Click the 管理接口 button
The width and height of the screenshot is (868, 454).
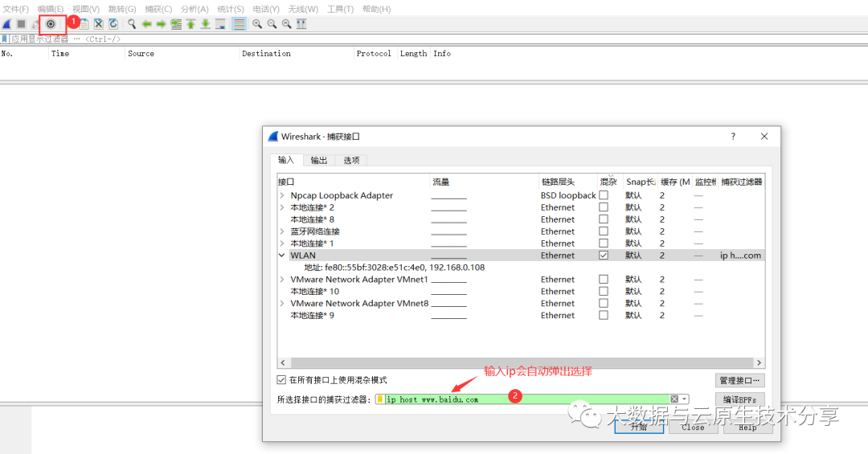tap(739, 380)
